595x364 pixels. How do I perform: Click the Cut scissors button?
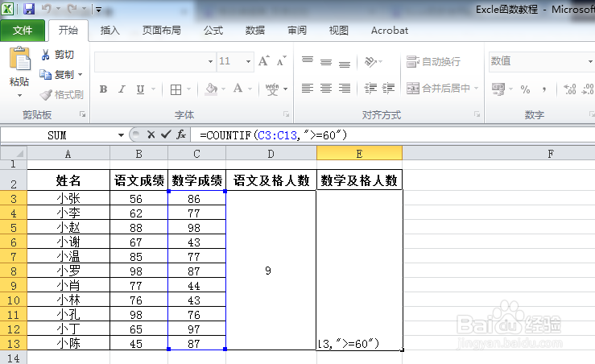(x=58, y=55)
